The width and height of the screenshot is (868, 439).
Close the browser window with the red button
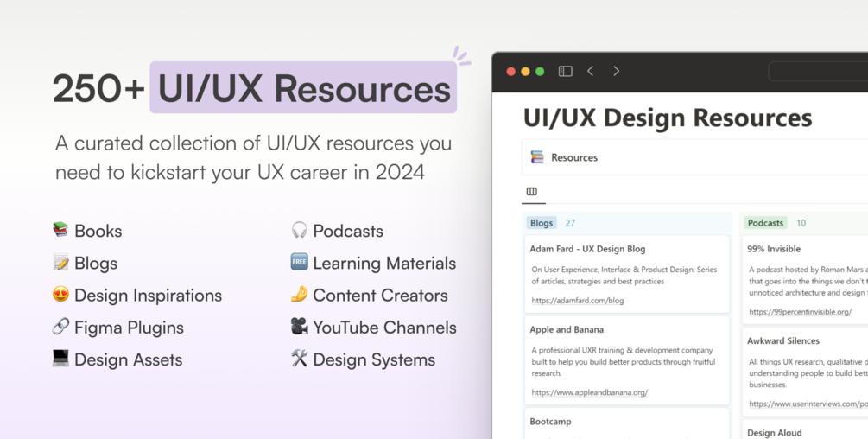pyautogui.click(x=511, y=72)
